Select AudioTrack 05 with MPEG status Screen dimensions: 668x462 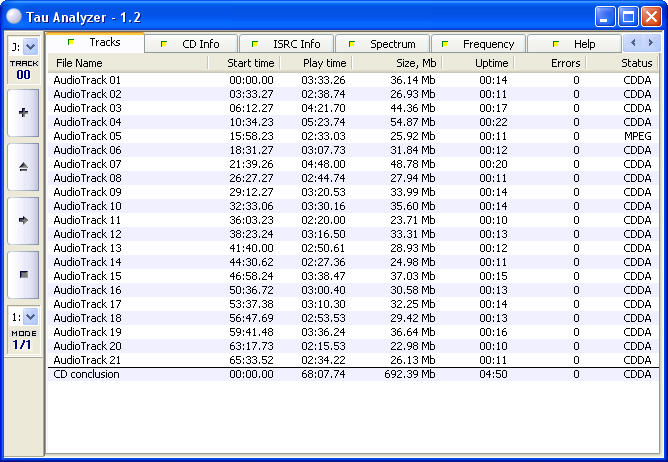coord(87,136)
